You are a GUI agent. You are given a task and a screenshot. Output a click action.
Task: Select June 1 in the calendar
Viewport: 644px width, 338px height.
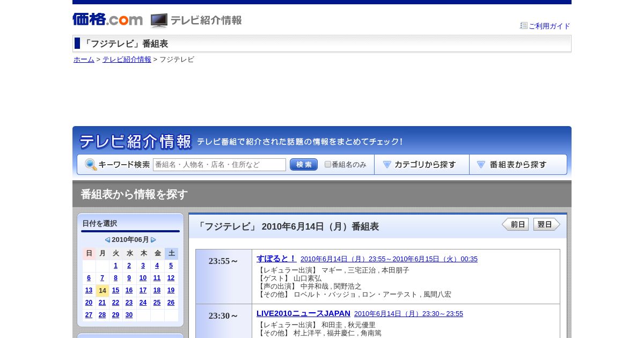[x=115, y=266]
